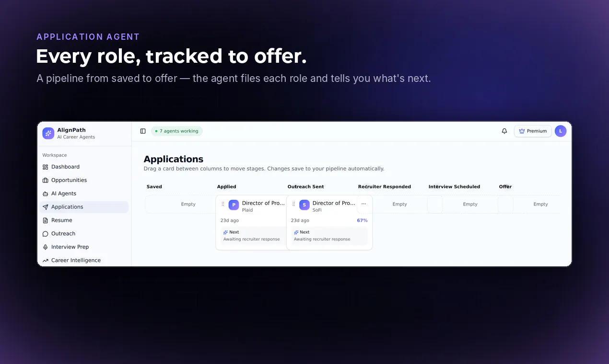Click the Career Intelligence trend icon
Image resolution: width=609 pixels, height=364 pixels.
coord(46,261)
